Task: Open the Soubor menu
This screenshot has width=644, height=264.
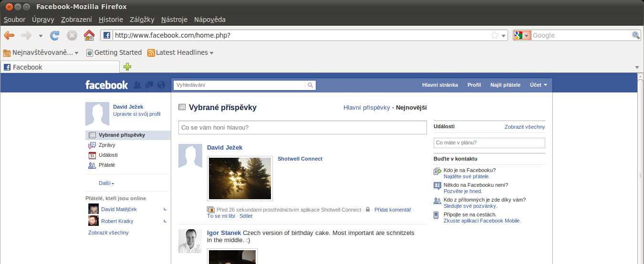Action: [x=14, y=20]
